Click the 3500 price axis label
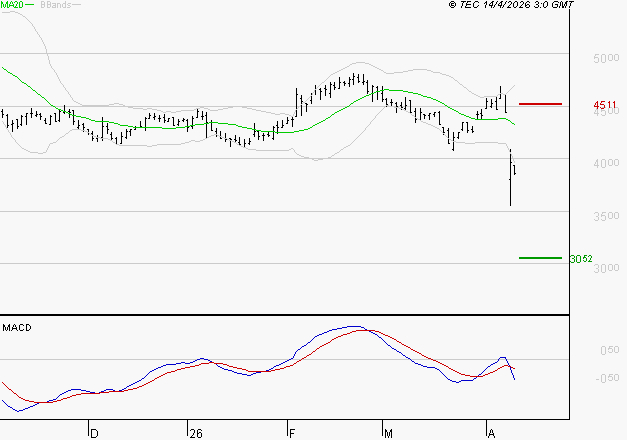This screenshot has width=627, height=440. point(606,216)
